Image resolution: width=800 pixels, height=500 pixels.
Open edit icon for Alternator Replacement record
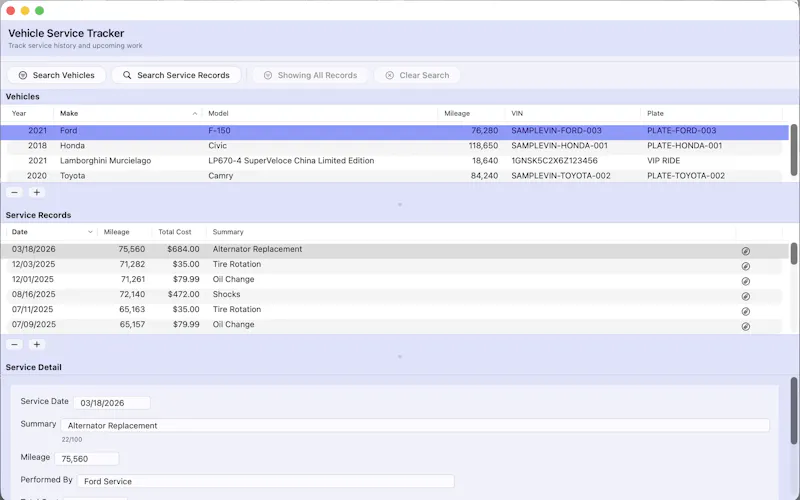(x=745, y=251)
